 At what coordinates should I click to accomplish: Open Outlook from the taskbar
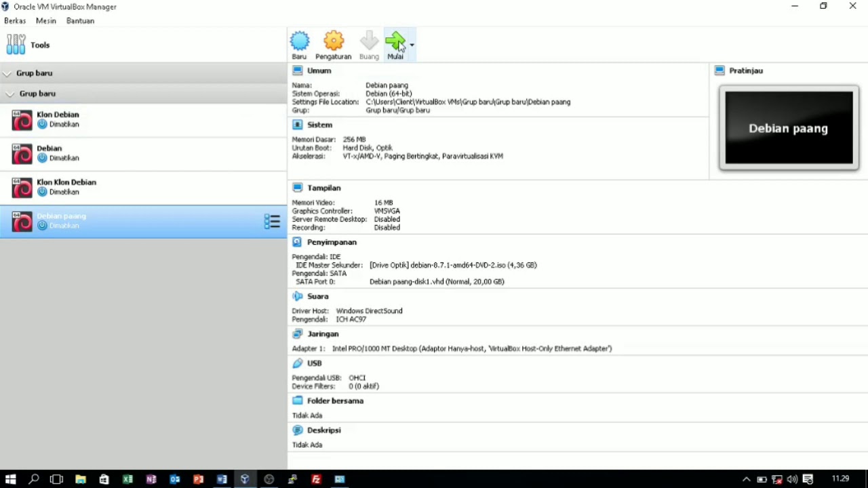(175, 479)
